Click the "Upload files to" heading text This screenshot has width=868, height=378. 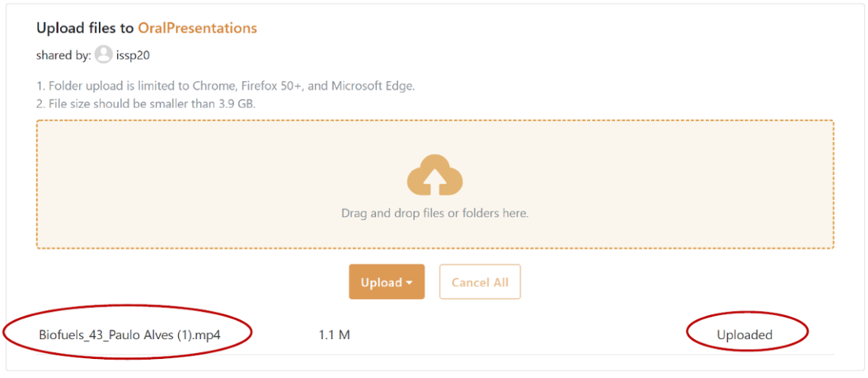85,28
